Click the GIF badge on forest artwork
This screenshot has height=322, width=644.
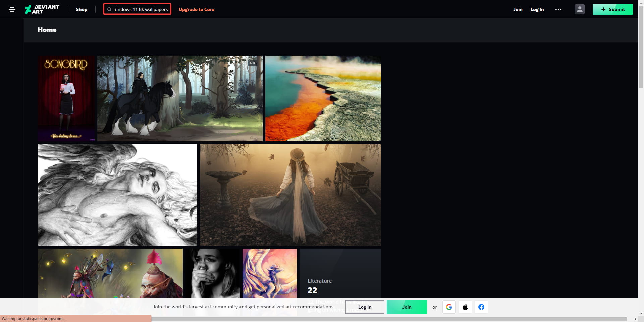(x=253, y=63)
